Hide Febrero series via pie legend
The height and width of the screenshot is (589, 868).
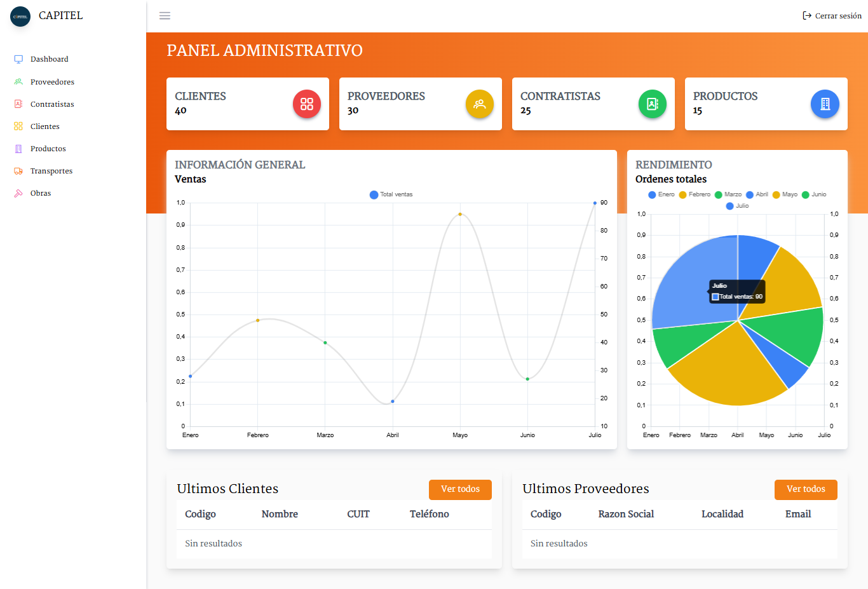point(695,194)
